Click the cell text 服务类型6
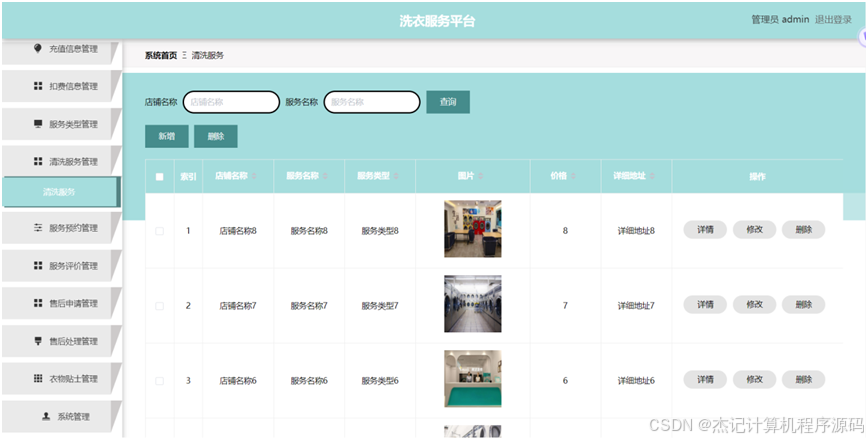The image size is (868, 440). pos(380,381)
